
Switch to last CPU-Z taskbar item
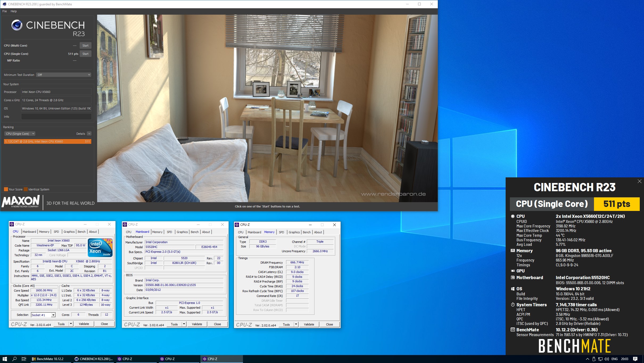tap(221, 359)
